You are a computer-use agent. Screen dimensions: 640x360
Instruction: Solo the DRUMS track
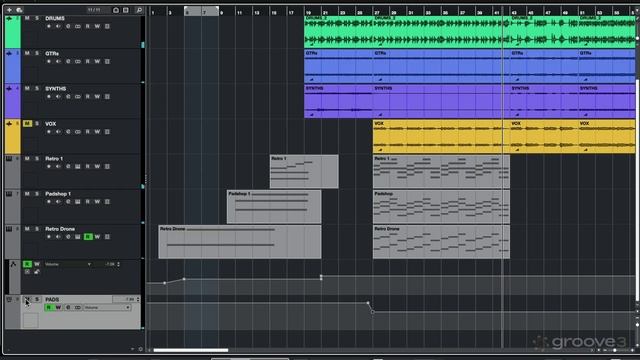click(37, 18)
